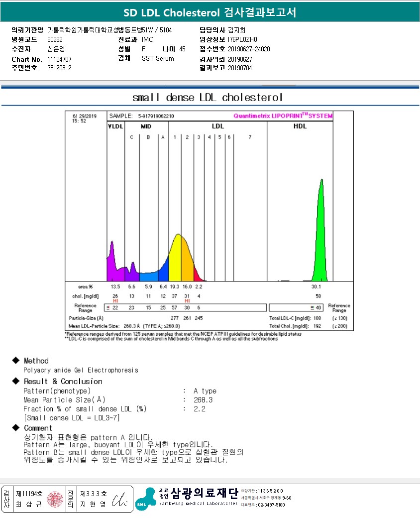Click the specialist handwritten signature
The width and height of the screenshot is (420, 518).
point(119,500)
